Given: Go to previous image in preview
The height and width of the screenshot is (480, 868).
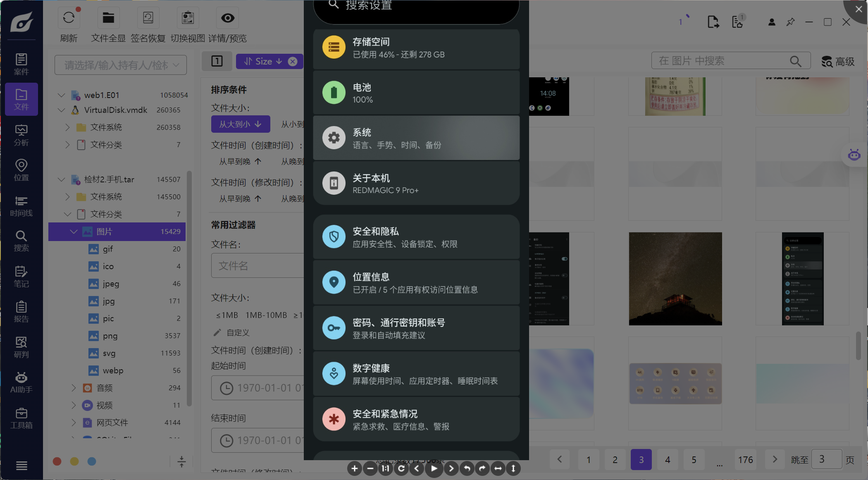Looking at the screenshot, I should coord(417,468).
